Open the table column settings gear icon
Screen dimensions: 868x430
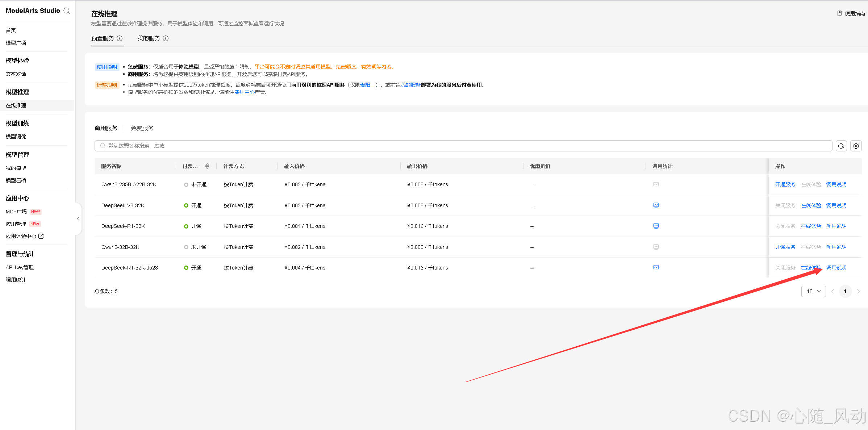click(x=856, y=146)
